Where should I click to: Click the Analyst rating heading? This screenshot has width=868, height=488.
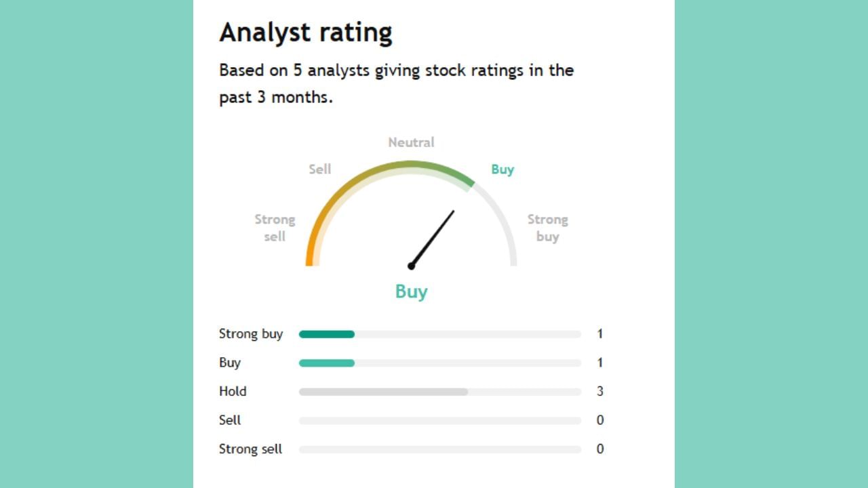pyautogui.click(x=306, y=33)
